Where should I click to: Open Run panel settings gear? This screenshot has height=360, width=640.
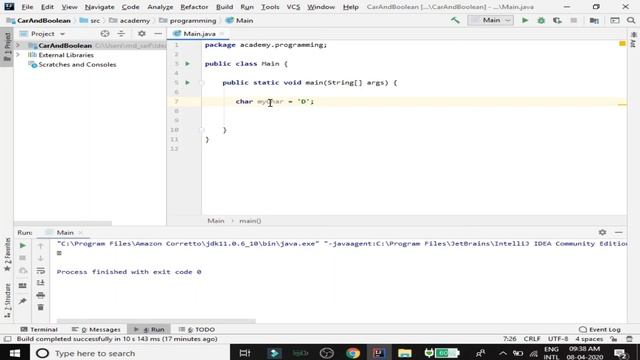[x=602, y=232]
